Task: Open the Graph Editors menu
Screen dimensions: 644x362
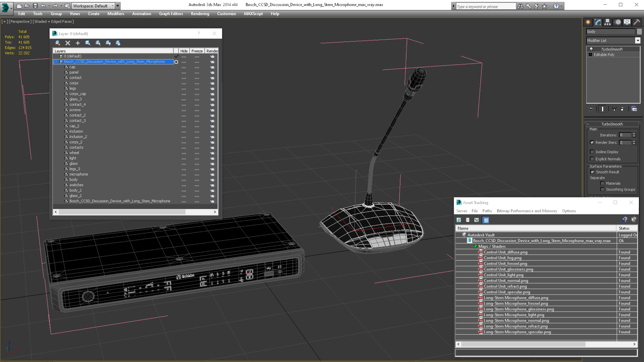Action: click(x=171, y=14)
